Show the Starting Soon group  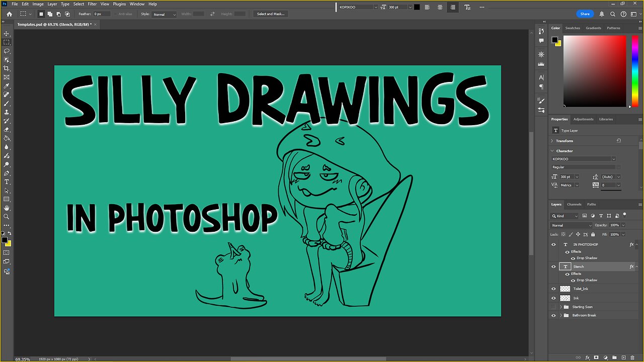[554, 307]
